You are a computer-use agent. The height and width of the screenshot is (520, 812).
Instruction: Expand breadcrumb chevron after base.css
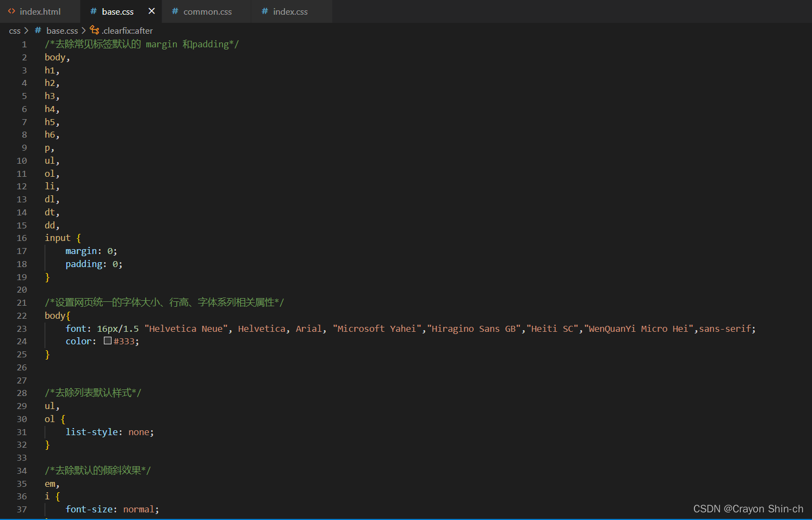84,30
